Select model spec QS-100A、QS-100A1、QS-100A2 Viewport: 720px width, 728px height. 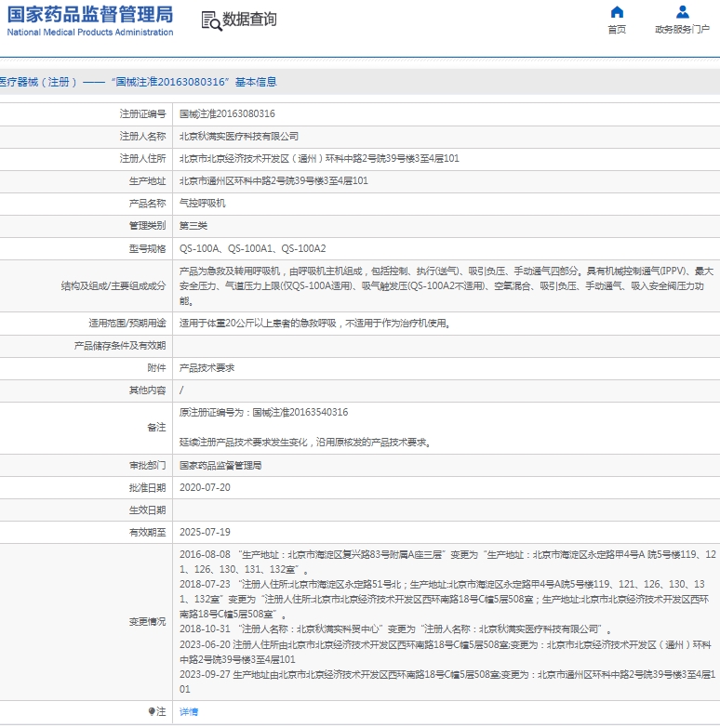[253, 248]
